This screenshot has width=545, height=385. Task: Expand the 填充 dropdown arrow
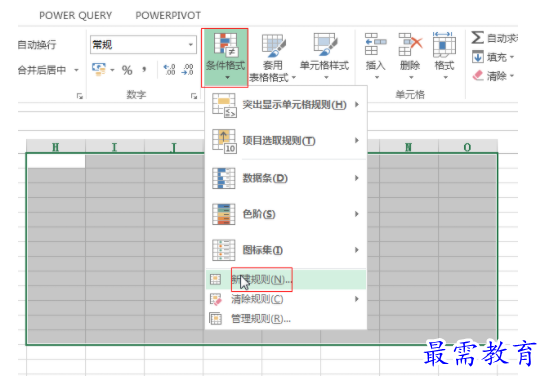coord(512,57)
